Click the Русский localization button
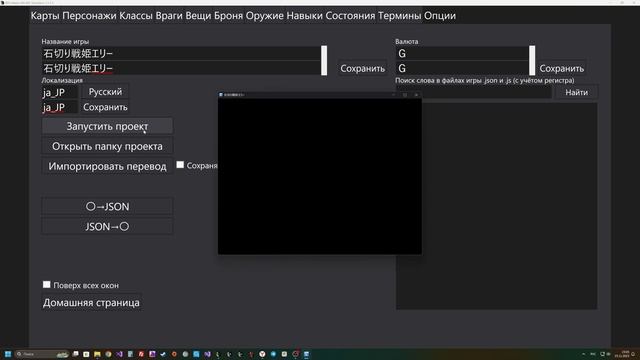Viewport: 640px width, 360px height. coord(105,92)
